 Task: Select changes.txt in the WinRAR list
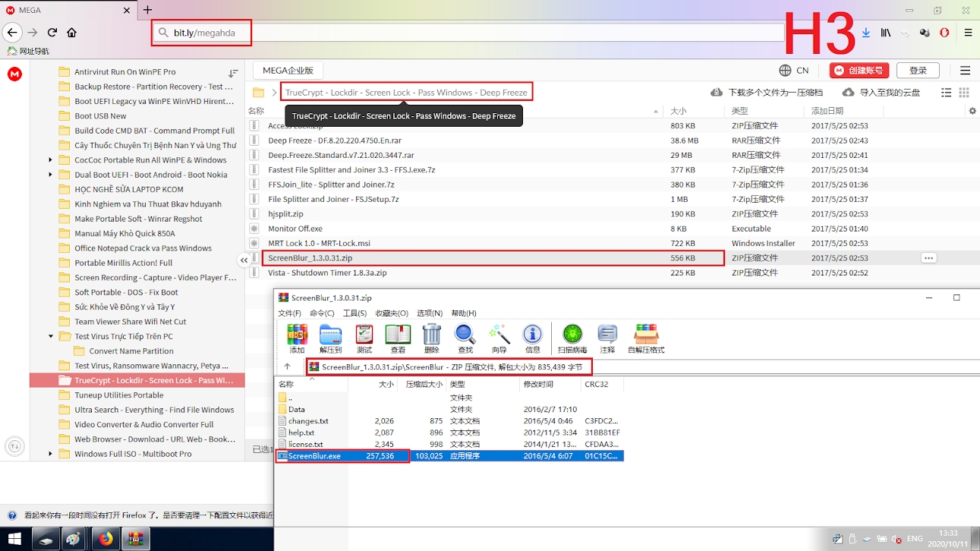click(308, 420)
